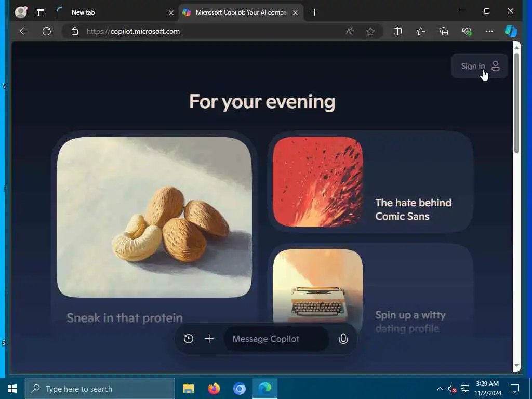
Task: Open the network status tray icon
Action: (465, 389)
